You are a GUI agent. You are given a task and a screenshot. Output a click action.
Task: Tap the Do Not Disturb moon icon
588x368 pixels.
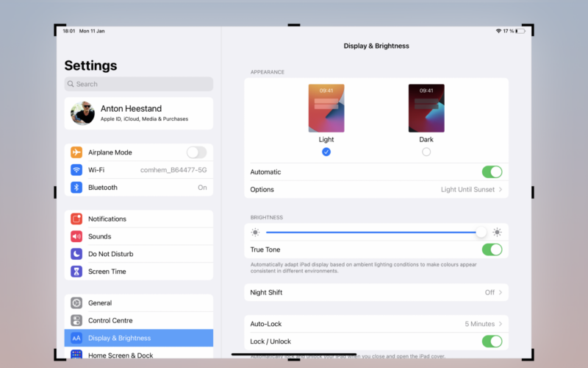[76, 254]
